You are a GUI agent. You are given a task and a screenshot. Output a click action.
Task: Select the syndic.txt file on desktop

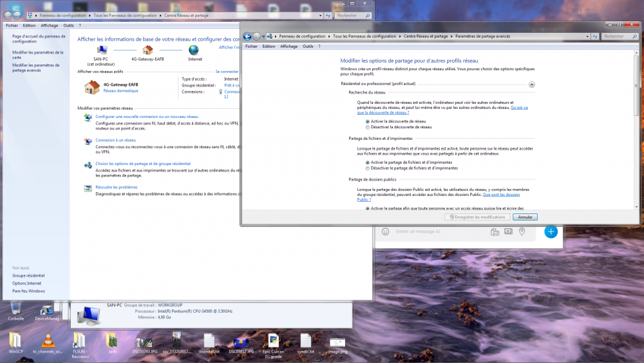tap(305, 343)
